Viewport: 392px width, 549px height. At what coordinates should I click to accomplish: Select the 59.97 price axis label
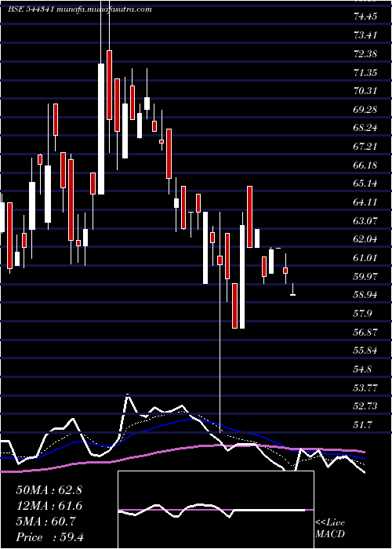pos(365,276)
